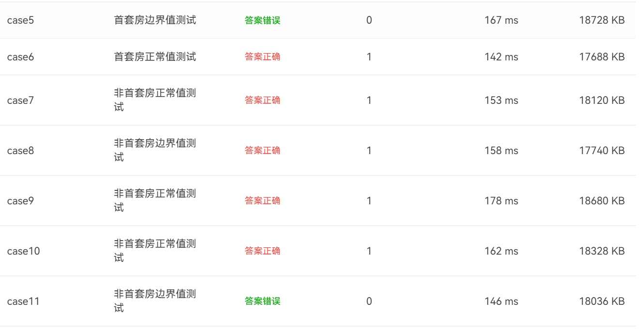Screen dimensions: 644x329
Task: Click 答案正确 result in case7 row
Action: tap(263, 100)
